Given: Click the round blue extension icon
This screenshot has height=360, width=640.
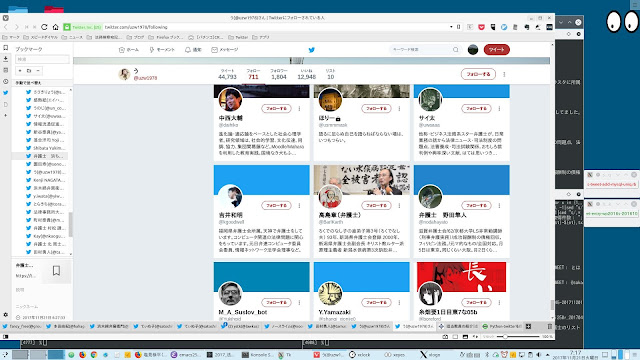Looking at the screenshot, I should coord(504,27).
